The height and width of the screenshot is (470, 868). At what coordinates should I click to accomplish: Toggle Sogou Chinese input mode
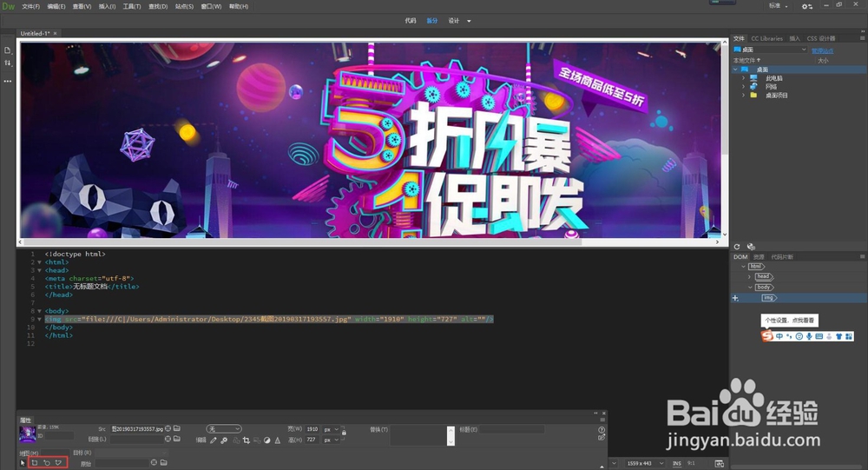tap(779, 336)
